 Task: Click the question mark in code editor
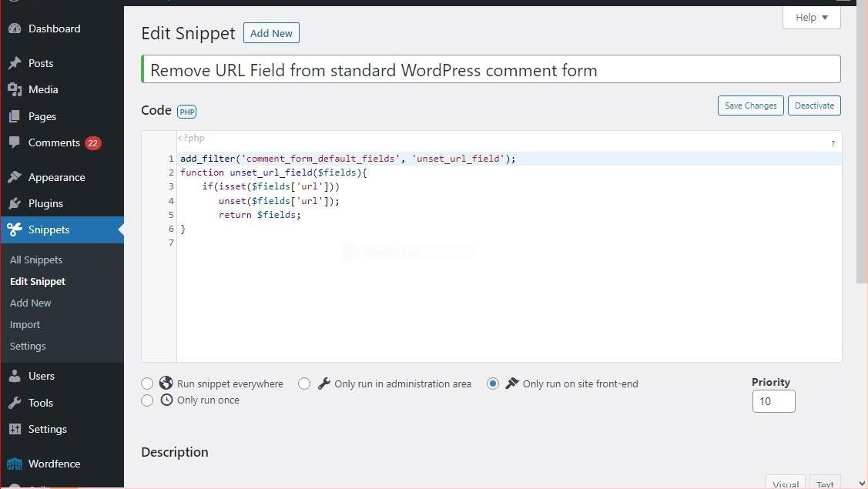833,144
